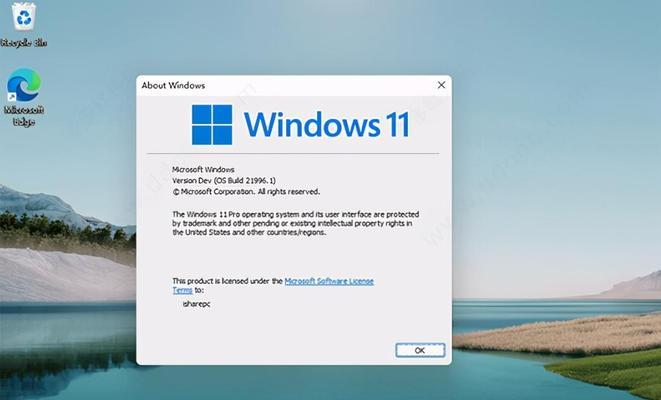Click the 'Microsoft Windows' text line
Viewport: 661px width, 400px height.
203,169
